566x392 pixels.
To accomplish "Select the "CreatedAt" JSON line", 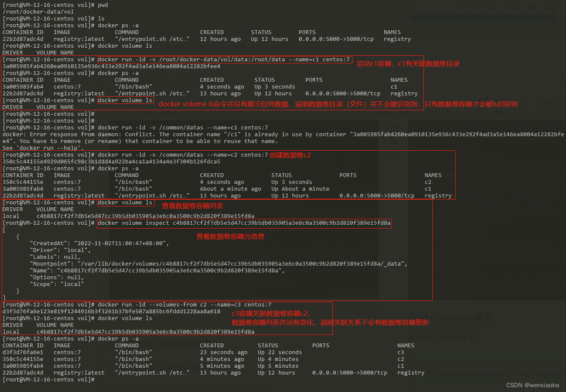I will pos(100,243).
